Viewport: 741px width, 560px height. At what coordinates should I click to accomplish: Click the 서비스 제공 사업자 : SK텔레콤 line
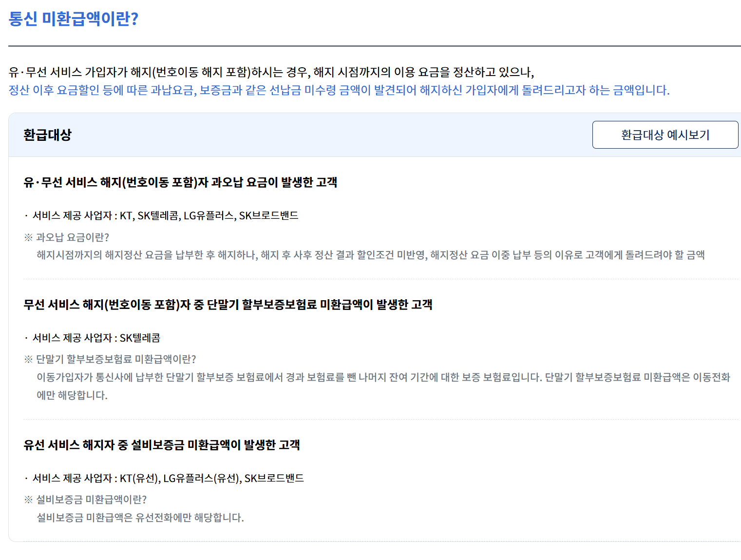click(96, 337)
